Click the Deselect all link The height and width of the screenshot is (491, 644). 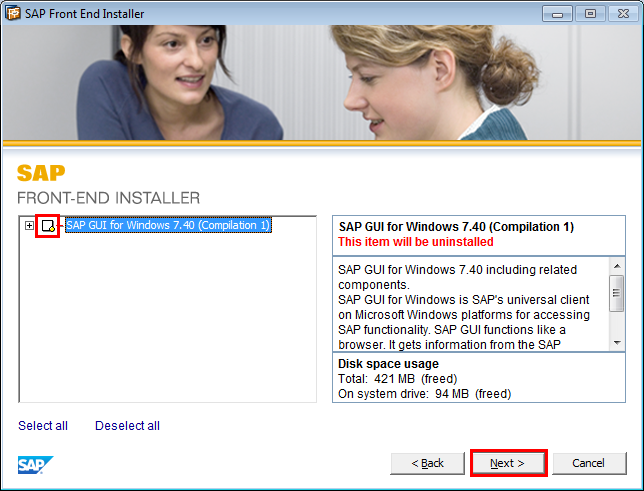(127, 426)
